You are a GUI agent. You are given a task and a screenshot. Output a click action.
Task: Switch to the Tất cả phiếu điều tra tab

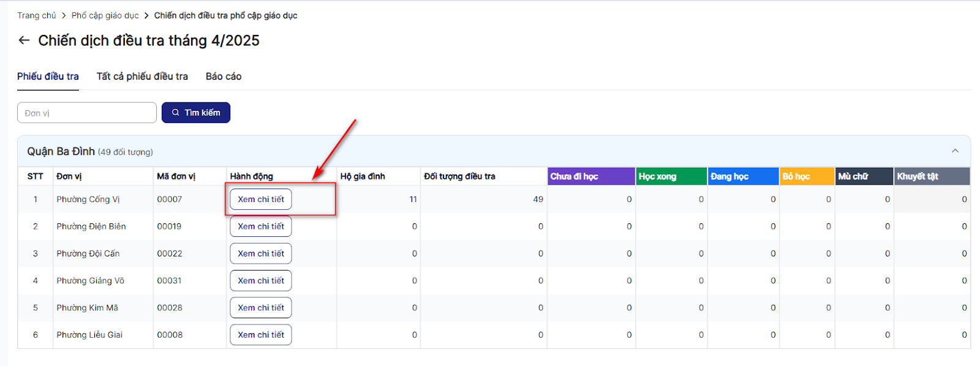tap(142, 77)
